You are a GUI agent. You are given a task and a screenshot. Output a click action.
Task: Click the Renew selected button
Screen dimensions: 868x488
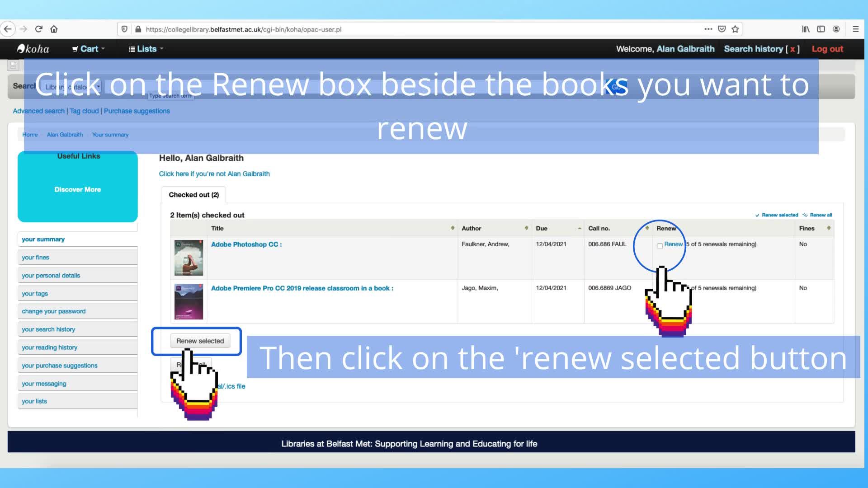(200, 341)
